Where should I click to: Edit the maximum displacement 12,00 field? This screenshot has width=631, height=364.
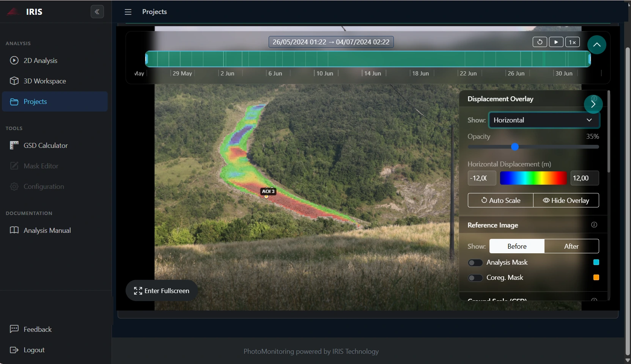tap(584, 178)
